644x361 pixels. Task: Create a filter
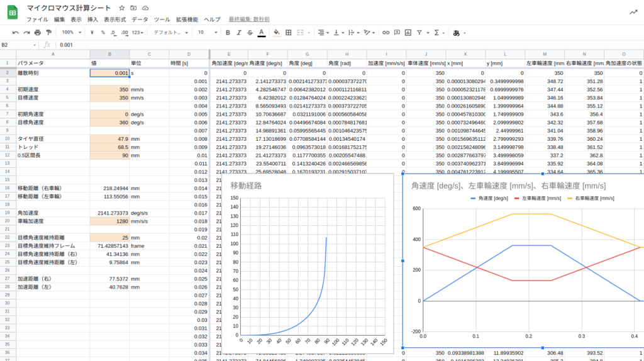(419, 33)
